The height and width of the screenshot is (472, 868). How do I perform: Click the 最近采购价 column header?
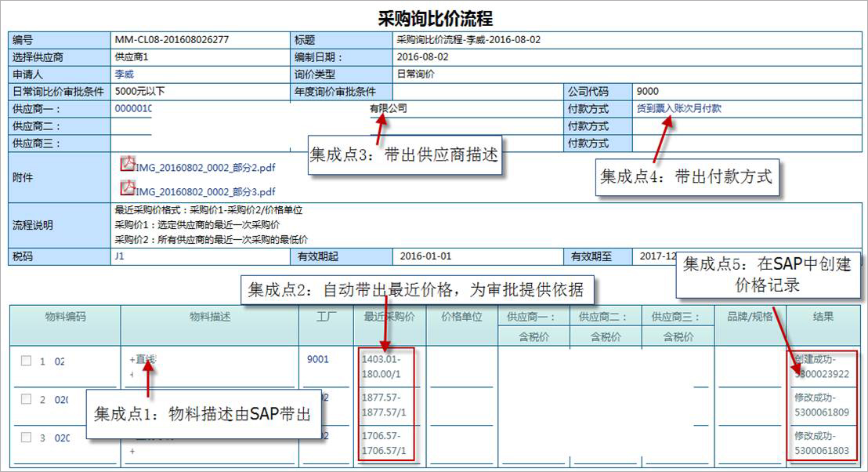(x=389, y=317)
